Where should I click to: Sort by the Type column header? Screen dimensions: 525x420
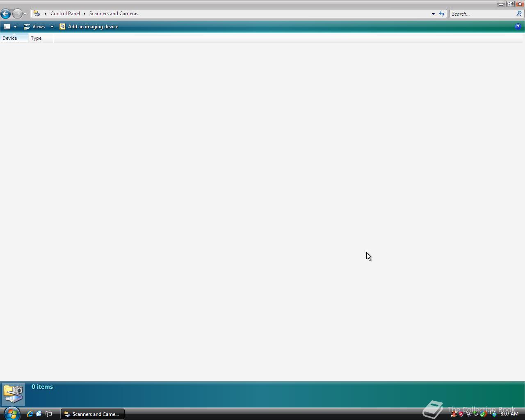coord(41,38)
